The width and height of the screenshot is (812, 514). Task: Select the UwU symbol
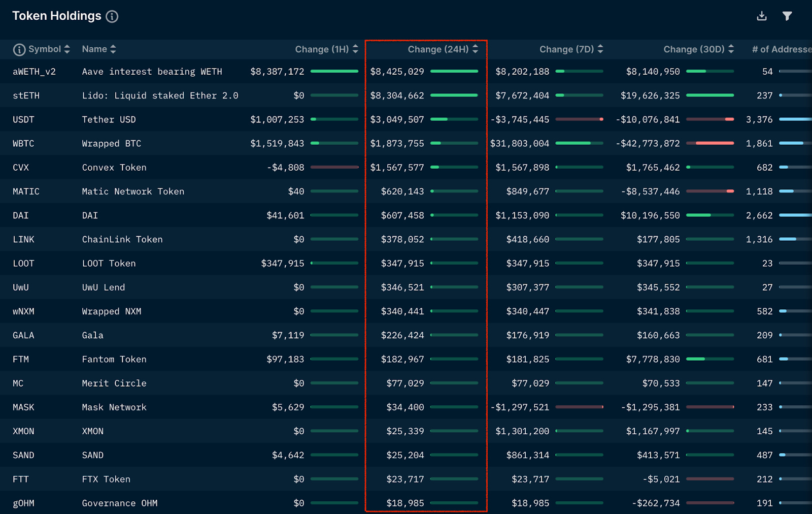click(x=21, y=287)
